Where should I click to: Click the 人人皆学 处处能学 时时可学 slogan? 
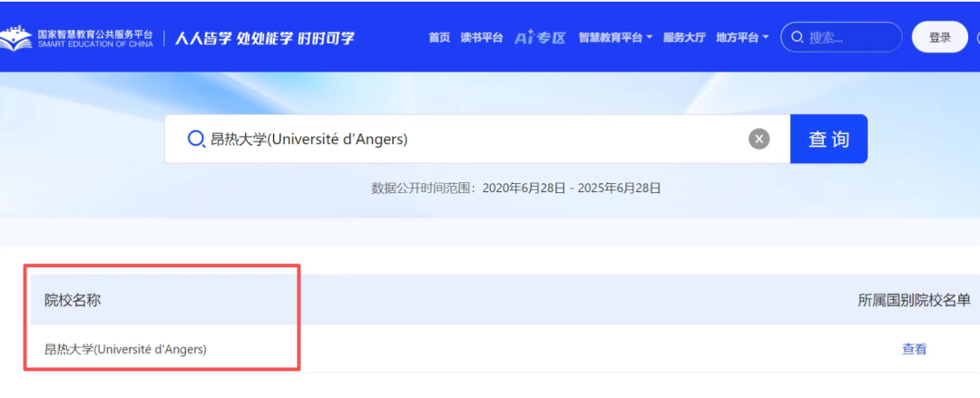tap(264, 38)
